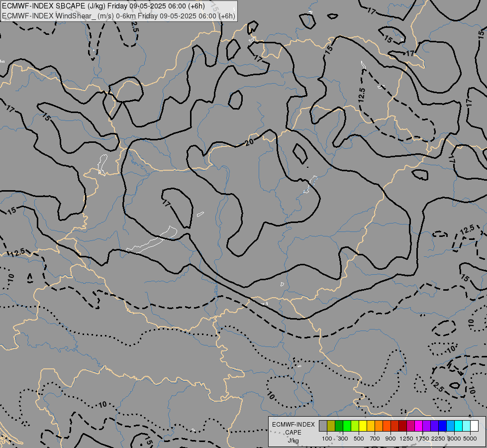The height and width of the screenshot is (448, 487).
Task: Click the gray swatch in CAPE legend
Action: tap(323, 426)
